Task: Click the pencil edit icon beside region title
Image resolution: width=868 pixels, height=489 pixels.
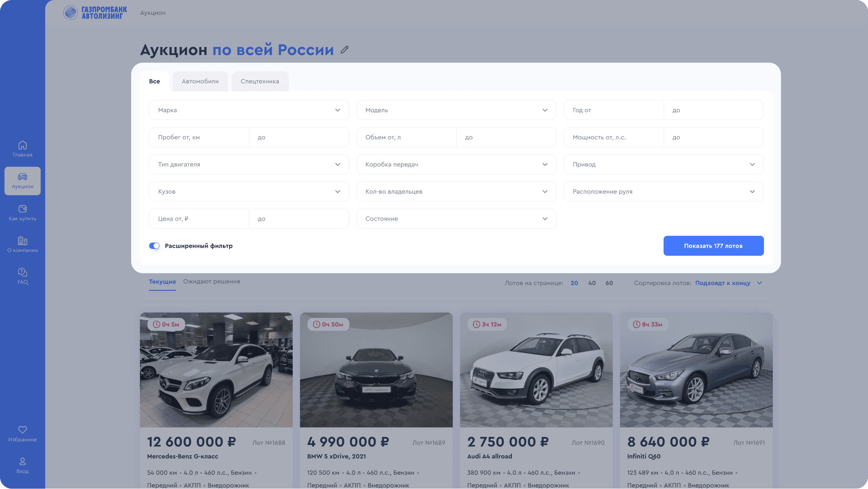Action: pyautogui.click(x=345, y=50)
